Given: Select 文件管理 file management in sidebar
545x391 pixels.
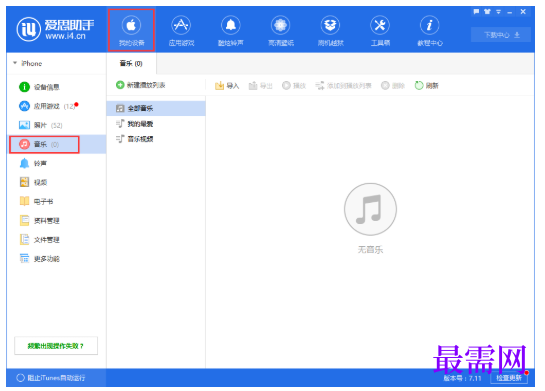Looking at the screenshot, I should [56, 240].
